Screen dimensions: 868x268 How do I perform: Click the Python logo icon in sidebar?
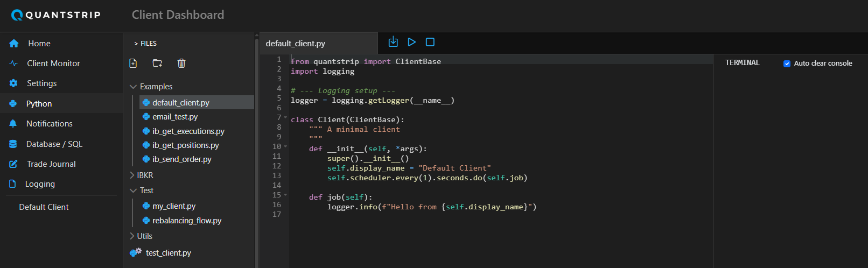coord(13,103)
